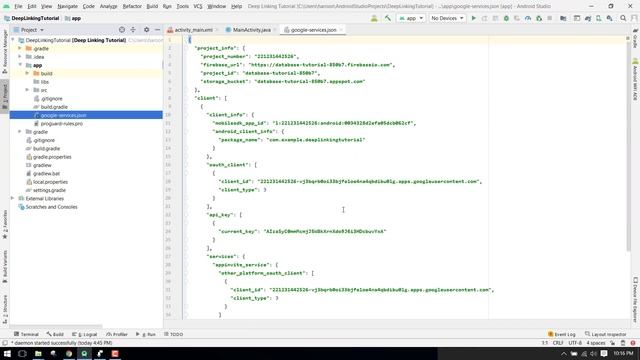640x360 pixels.
Task: Toggle the Gradle tool window on right edge
Action: [x=636, y=39]
